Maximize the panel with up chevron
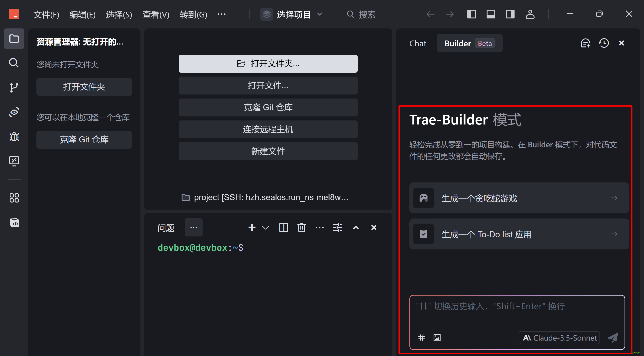This screenshot has height=356, width=644. click(356, 227)
